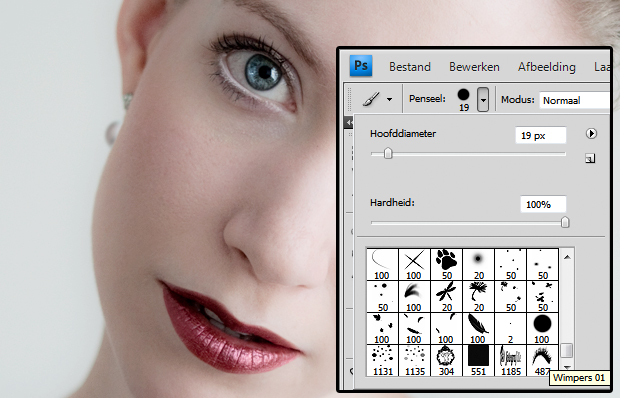Open the brush picker flyout menu arrow
Image resolution: width=620 pixels, height=398 pixels.
click(x=591, y=134)
